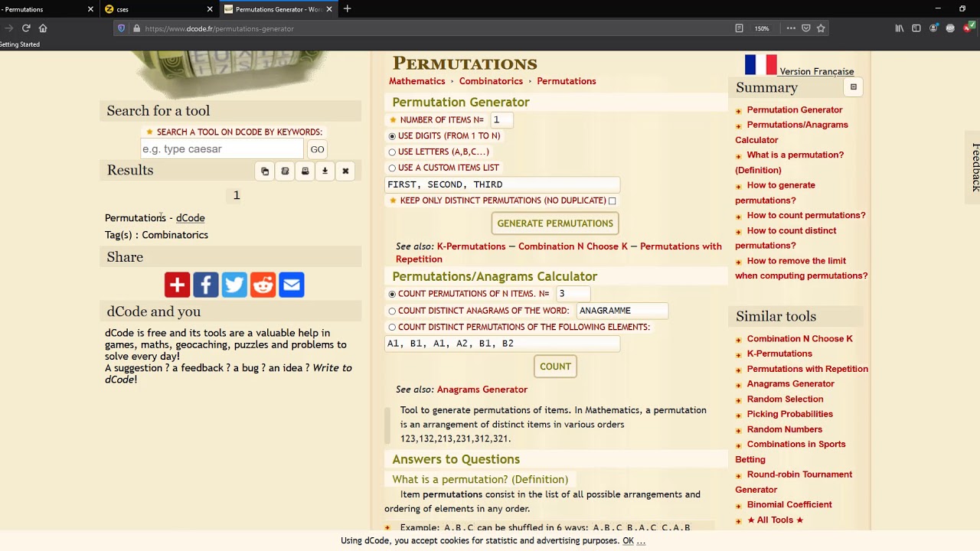
Task: Clear the results with X icon
Action: click(x=345, y=171)
